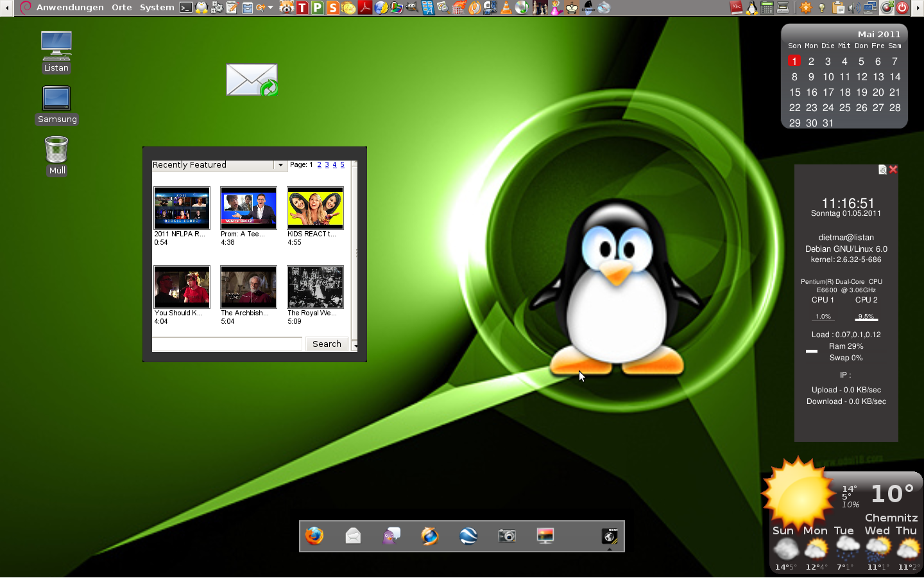924x578 pixels.
Task: Select day 15 in the calendar
Action: [795, 92]
